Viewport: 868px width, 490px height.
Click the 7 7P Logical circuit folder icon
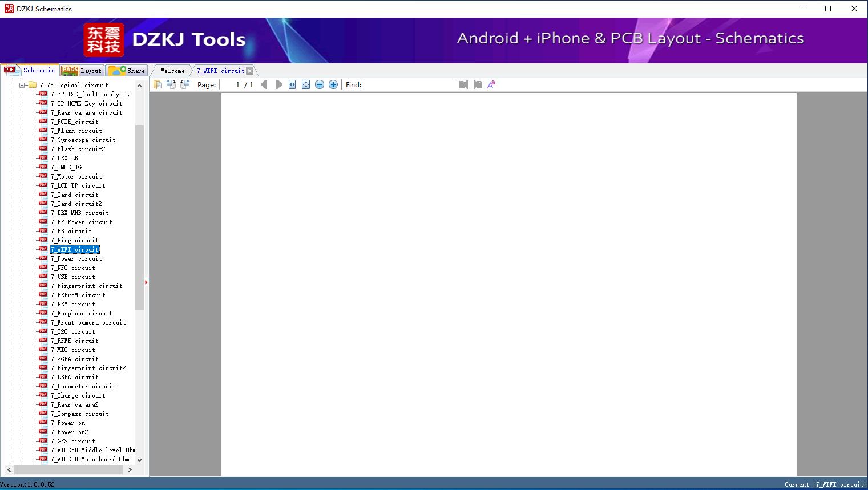[x=33, y=84]
